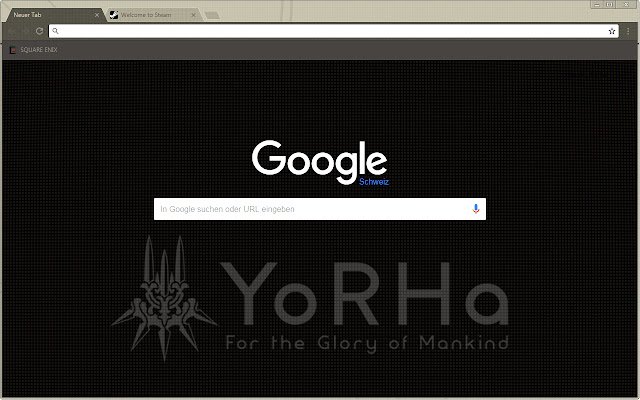640x400 pixels.
Task: Click the magnifier icon in the address bar
Action: tap(56, 31)
